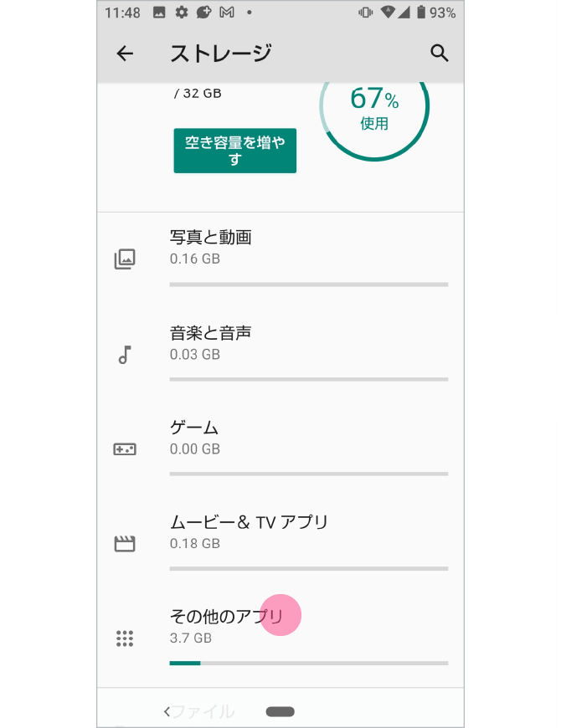Click the apps grid icon for その他のアプリ
Screen dimensions: 561x728
pos(124,638)
